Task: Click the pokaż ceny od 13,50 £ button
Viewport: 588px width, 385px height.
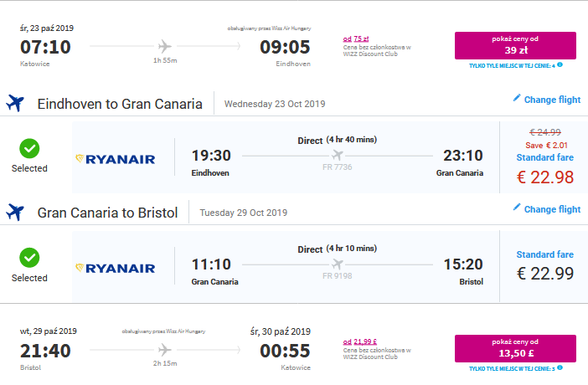Action: pos(515,348)
